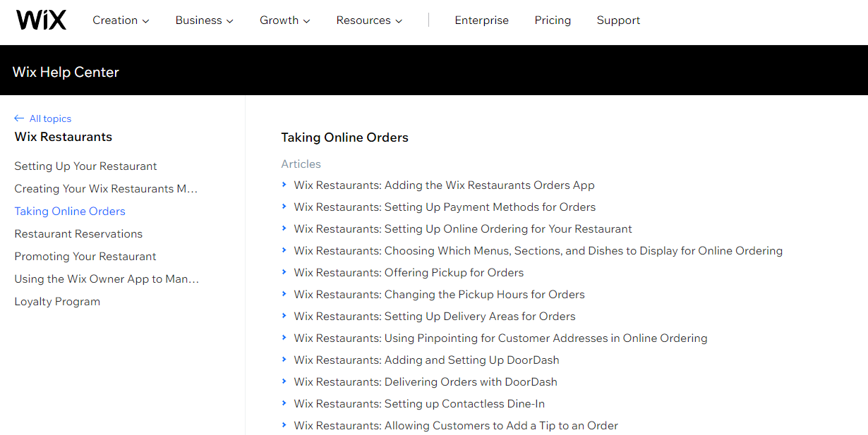The width and height of the screenshot is (868, 435).
Task: Open Restaurant Reservations topic
Action: click(x=78, y=234)
